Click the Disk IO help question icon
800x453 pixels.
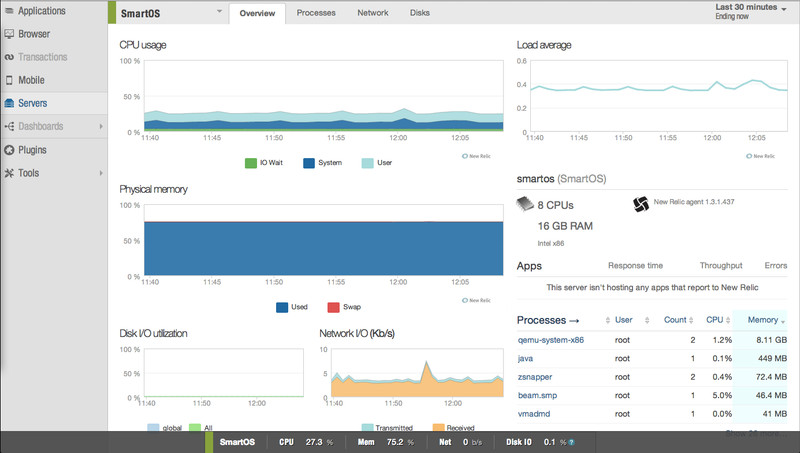click(x=571, y=442)
